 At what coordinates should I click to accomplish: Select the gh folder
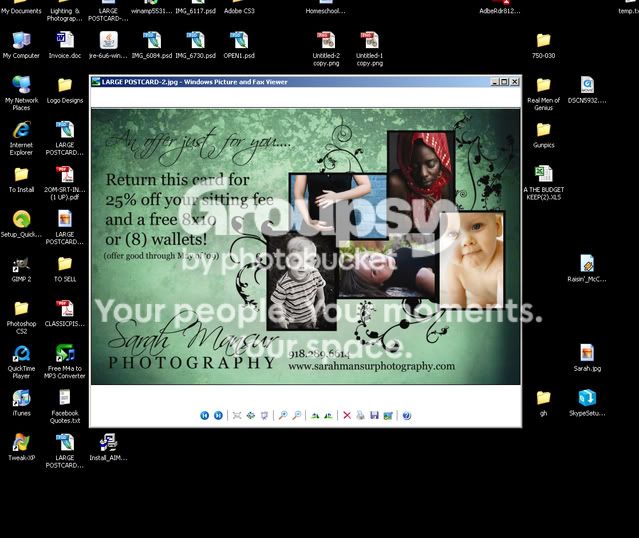pyautogui.click(x=543, y=403)
